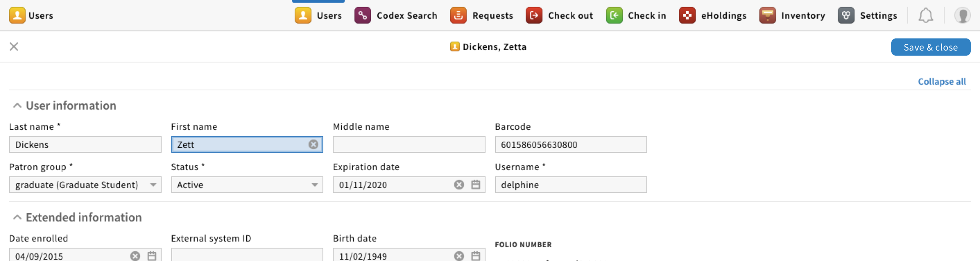Open the Inventory app
This screenshot has width=980, height=261.
pyautogui.click(x=792, y=15)
